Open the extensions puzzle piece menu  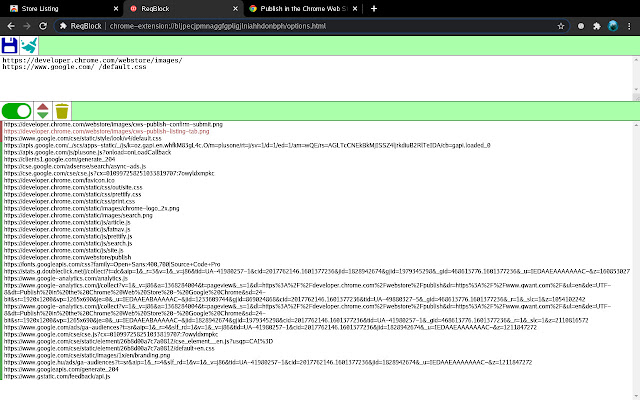(597, 26)
